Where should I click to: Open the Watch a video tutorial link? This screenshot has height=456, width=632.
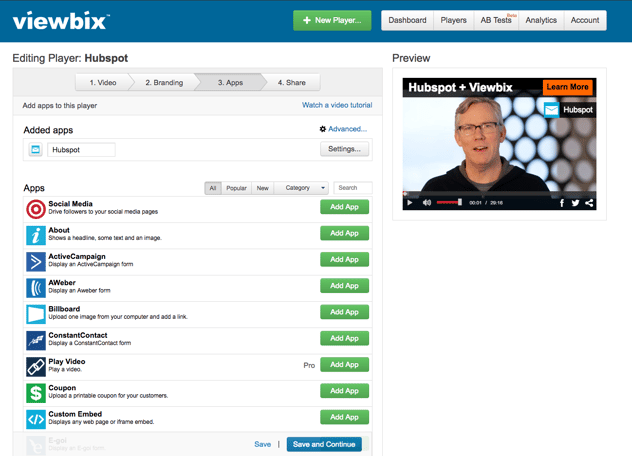coord(337,105)
